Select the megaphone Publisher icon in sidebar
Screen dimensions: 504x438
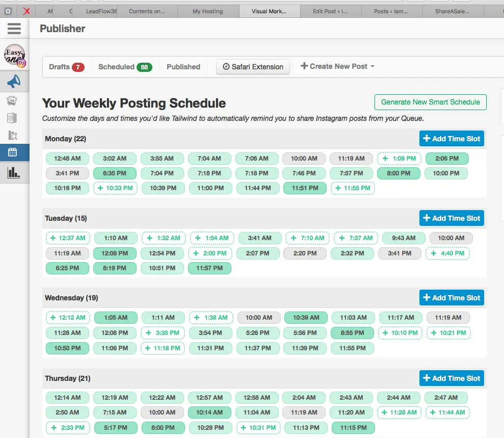click(14, 82)
